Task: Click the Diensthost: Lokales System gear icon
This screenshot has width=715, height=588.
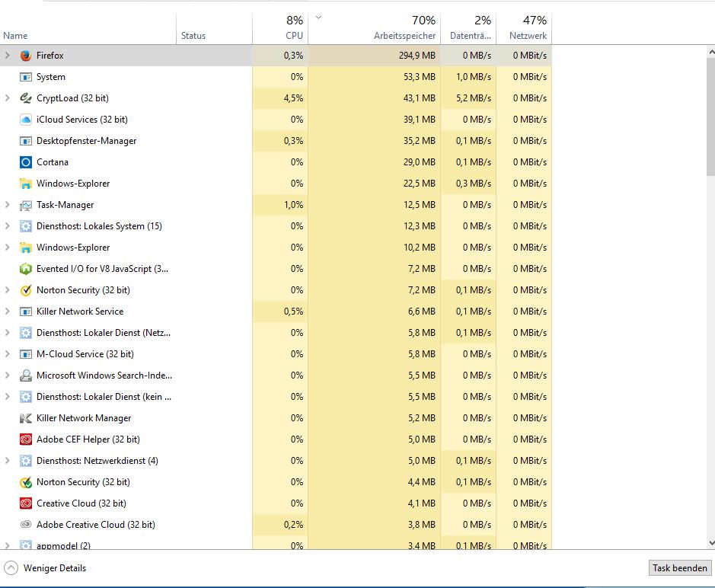Action: click(x=26, y=226)
